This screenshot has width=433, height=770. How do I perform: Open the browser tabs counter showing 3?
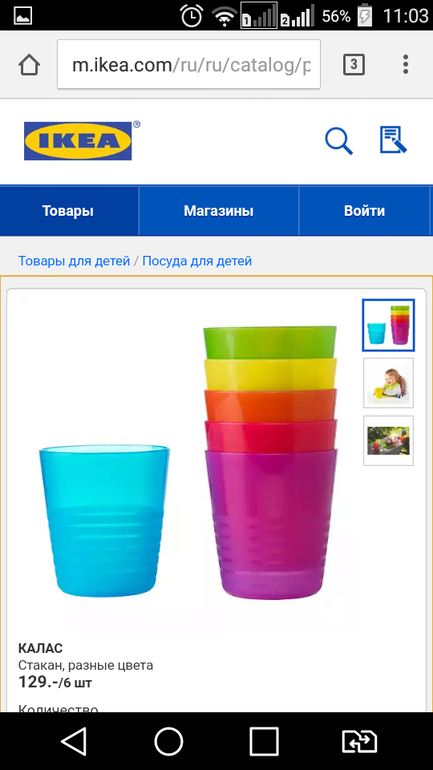[x=354, y=64]
